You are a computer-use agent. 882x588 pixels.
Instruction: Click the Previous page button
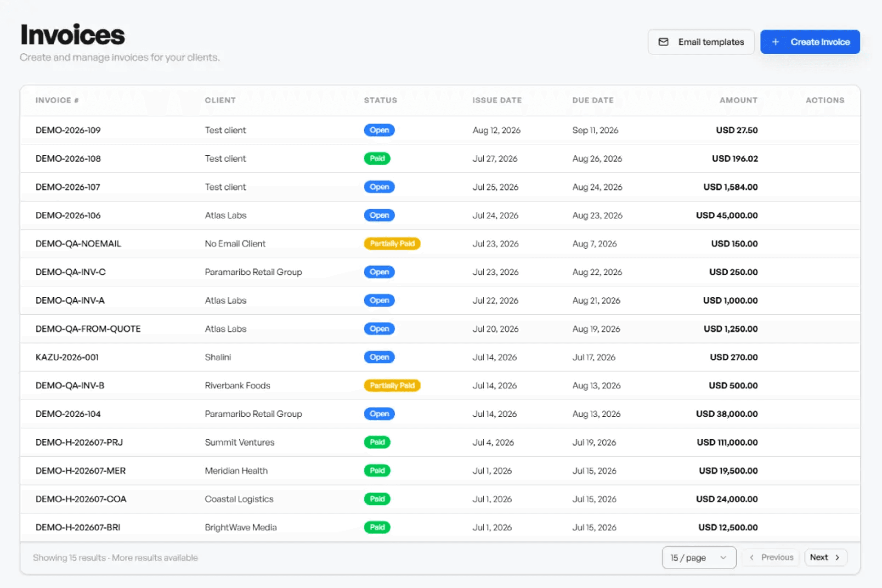(771, 557)
